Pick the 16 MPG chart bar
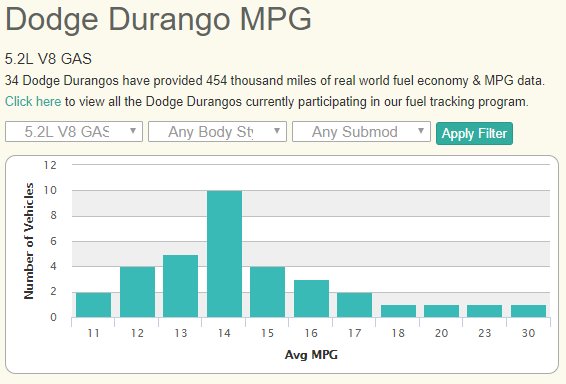Image resolution: width=566 pixels, height=384 pixels. [312, 298]
